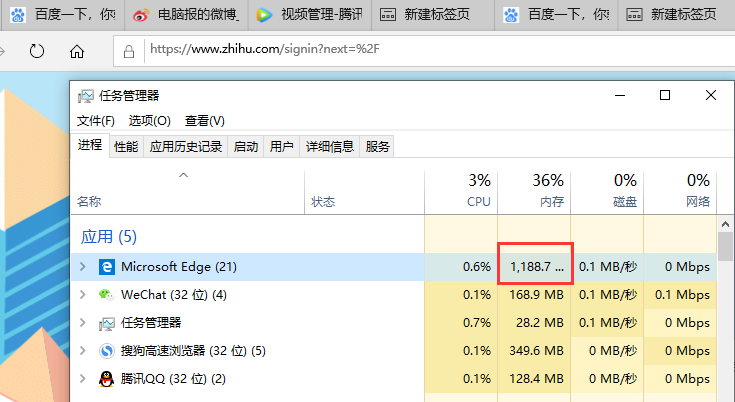Open the 视频管理-腾讯 browser tab
This screenshot has height=402, width=735.
310,15
